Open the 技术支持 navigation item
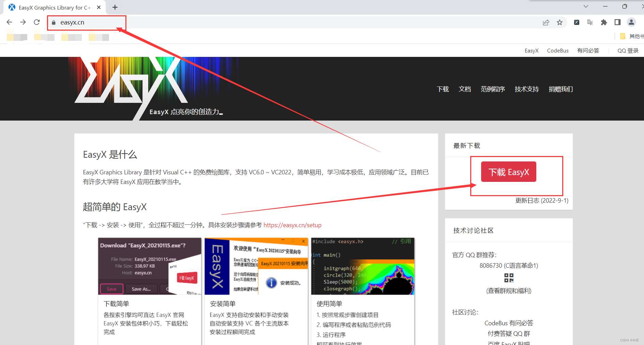 pos(527,89)
